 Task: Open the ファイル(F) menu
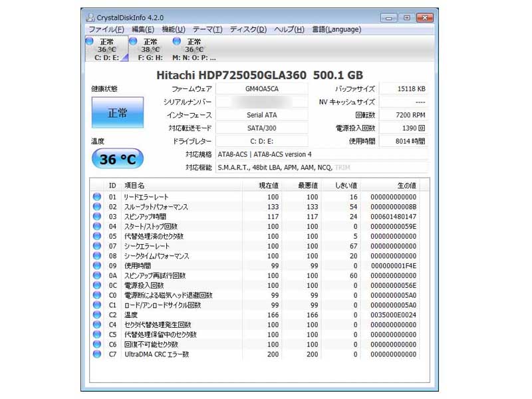tap(106, 29)
